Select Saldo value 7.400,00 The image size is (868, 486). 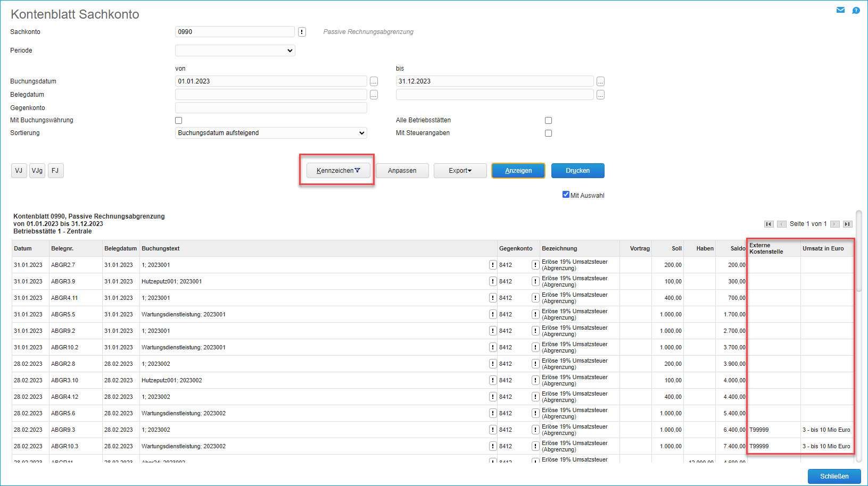point(734,446)
